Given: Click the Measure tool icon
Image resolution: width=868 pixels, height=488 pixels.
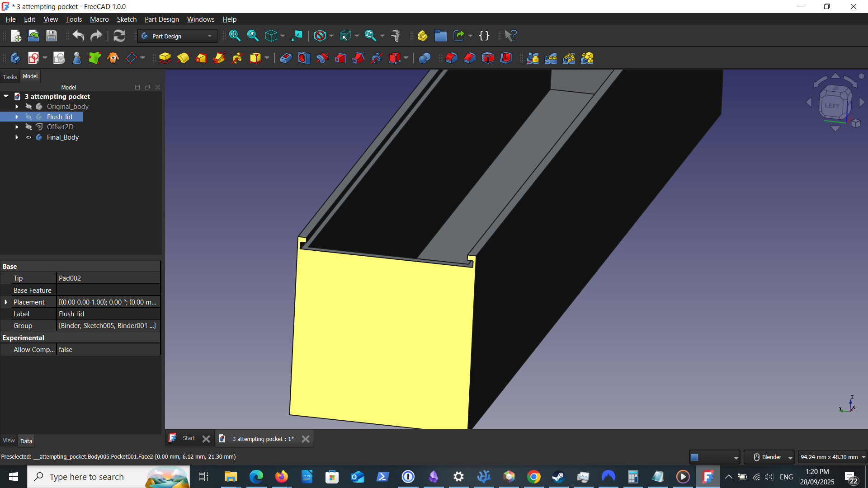Looking at the screenshot, I should 396,36.
